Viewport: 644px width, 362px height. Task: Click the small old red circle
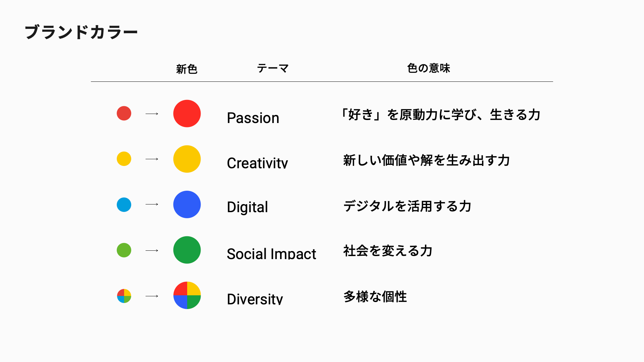pyautogui.click(x=124, y=113)
